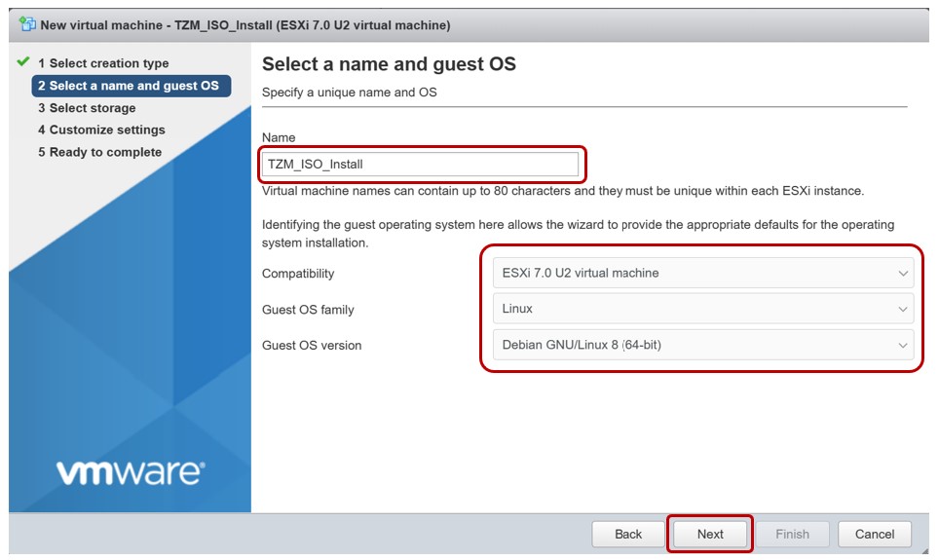This screenshot has height=560, width=939.
Task: Click the virtual machine icon in title bar
Action: coord(26,24)
